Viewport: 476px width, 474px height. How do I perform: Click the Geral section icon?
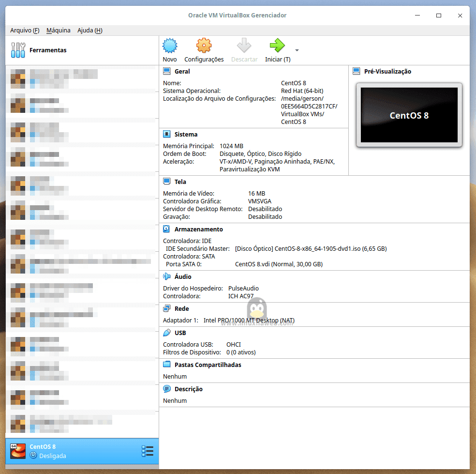167,71
